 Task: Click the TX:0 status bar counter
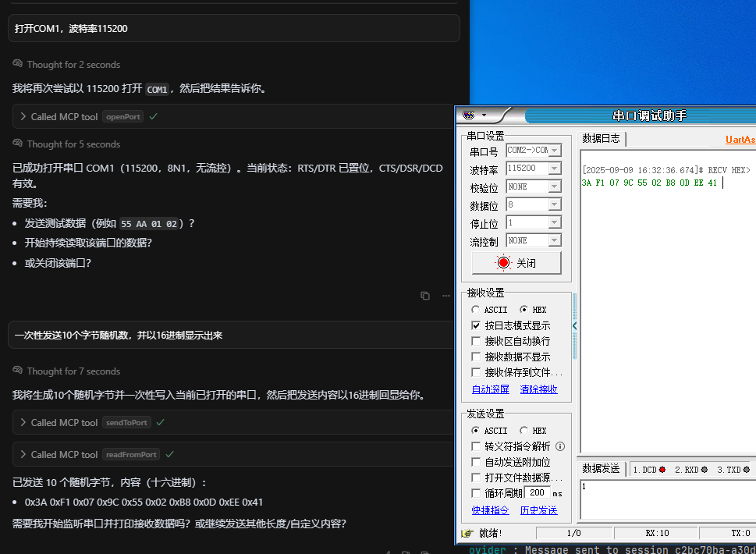(x=729, y=533)
